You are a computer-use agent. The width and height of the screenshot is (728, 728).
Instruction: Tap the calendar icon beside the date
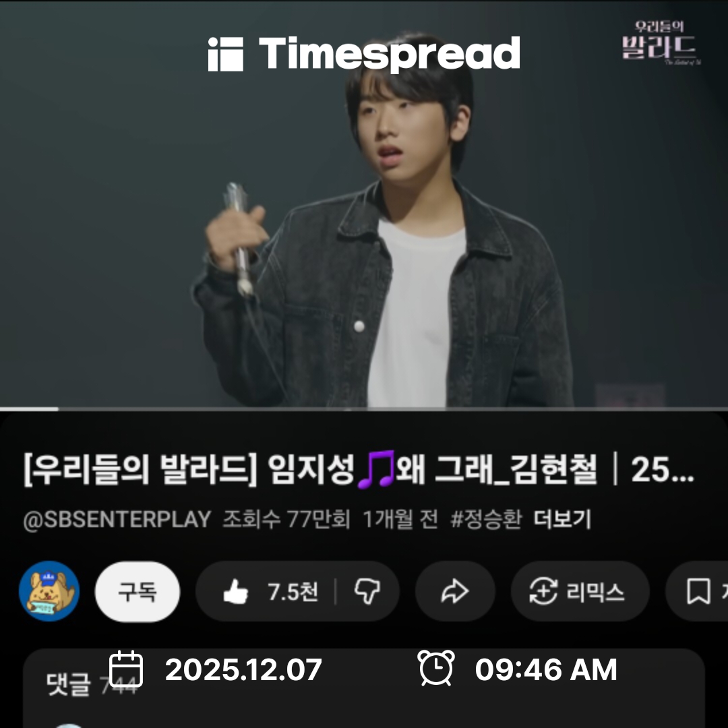point(126,669)
